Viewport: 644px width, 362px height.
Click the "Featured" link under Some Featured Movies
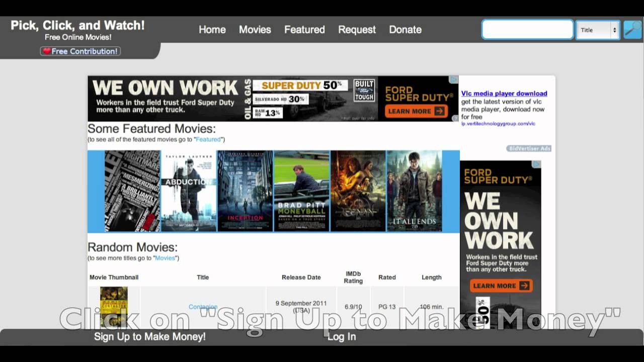[208, 139]
